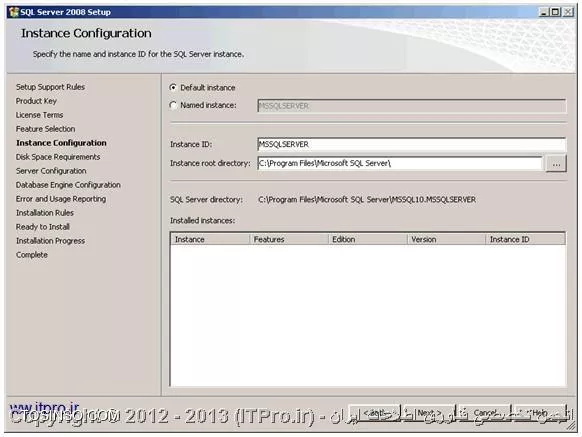Viewport: 582px width, 437px height.
Task: Jump to Feature Selection step
Action: pyautogui.click(x=45, y=129)
